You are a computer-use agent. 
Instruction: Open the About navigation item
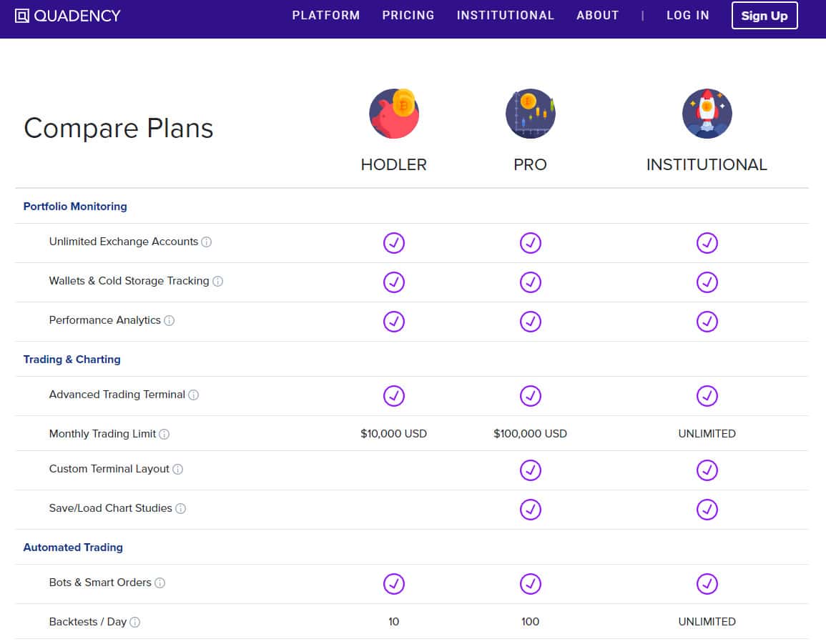598,15
